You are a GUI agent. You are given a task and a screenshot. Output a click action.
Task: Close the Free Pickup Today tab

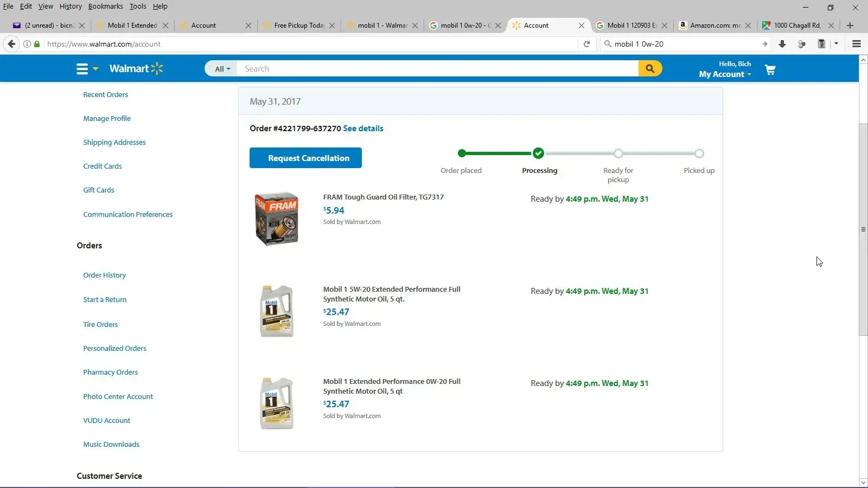[332, 25]
